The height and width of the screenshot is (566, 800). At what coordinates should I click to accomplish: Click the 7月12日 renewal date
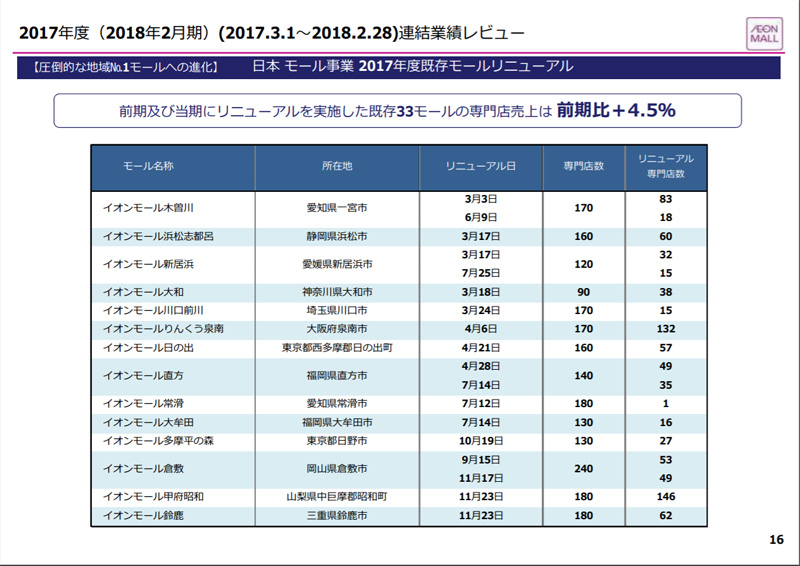pyautogui.click(x=481, y=403)
